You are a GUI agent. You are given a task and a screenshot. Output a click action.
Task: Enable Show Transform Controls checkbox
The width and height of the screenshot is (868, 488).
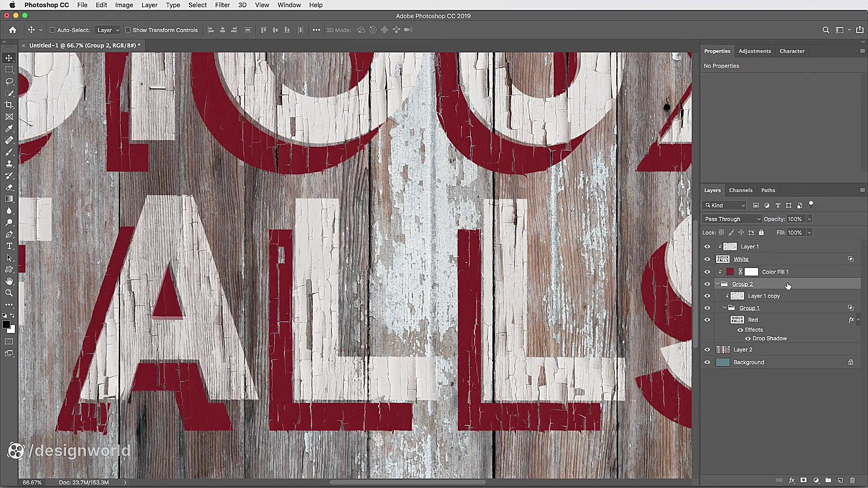click(128, 30)
